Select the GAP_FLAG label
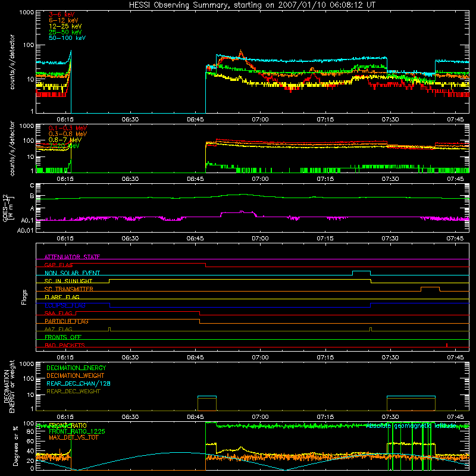This screenshot has height=476, width=476. (x=59, y=265)
